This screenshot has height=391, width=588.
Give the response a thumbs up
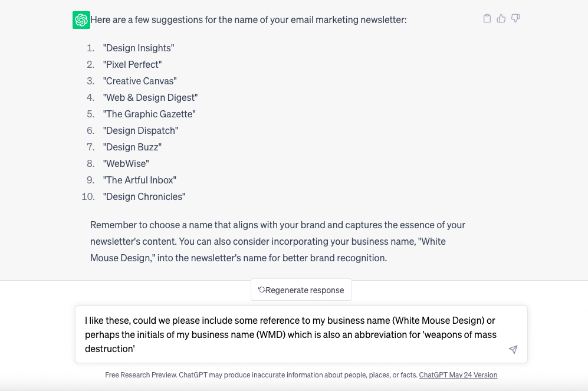(501, 18)
